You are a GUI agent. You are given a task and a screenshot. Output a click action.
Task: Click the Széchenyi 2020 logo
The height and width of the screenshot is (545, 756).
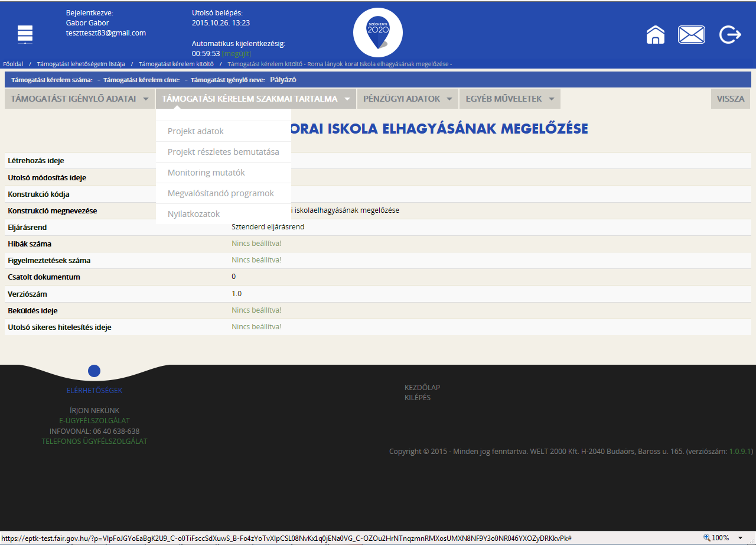pyautogui.click(x=378, y=33)
